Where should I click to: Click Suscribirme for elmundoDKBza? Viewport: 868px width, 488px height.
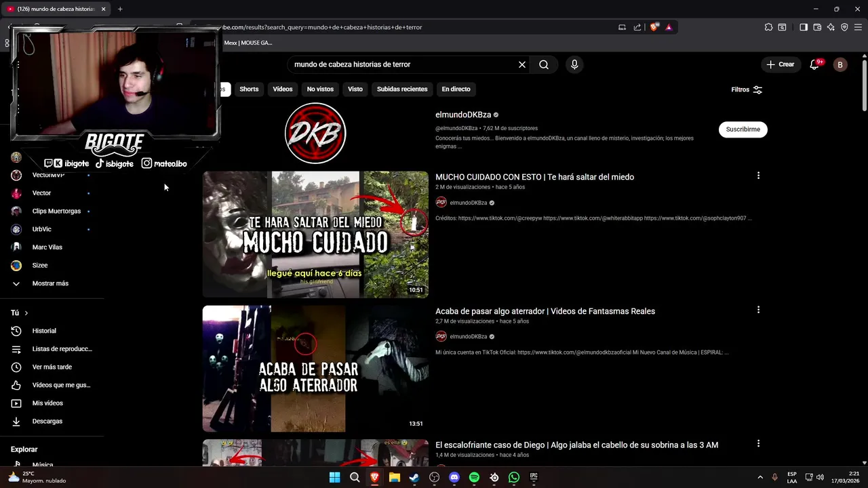[x=743, y=129]
